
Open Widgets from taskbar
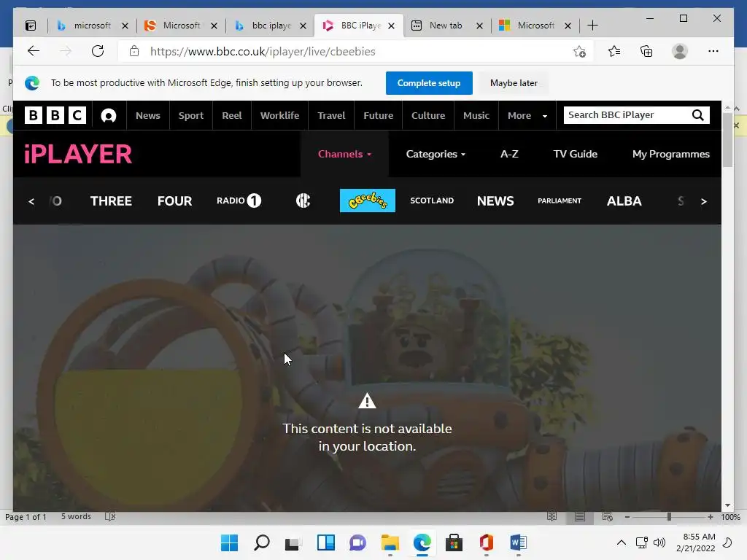pyautogui.click(x=326, y=542)
